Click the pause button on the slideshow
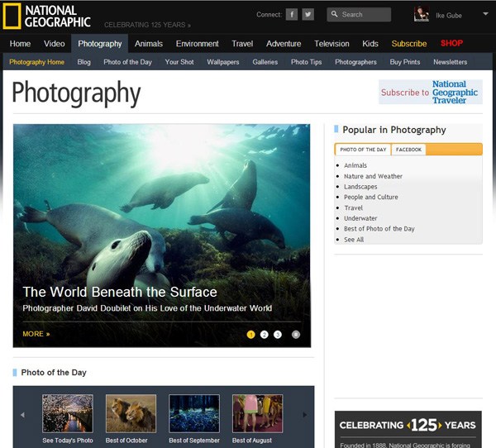The width and height of the screenshot is (496, 448). tap(296, 335)
